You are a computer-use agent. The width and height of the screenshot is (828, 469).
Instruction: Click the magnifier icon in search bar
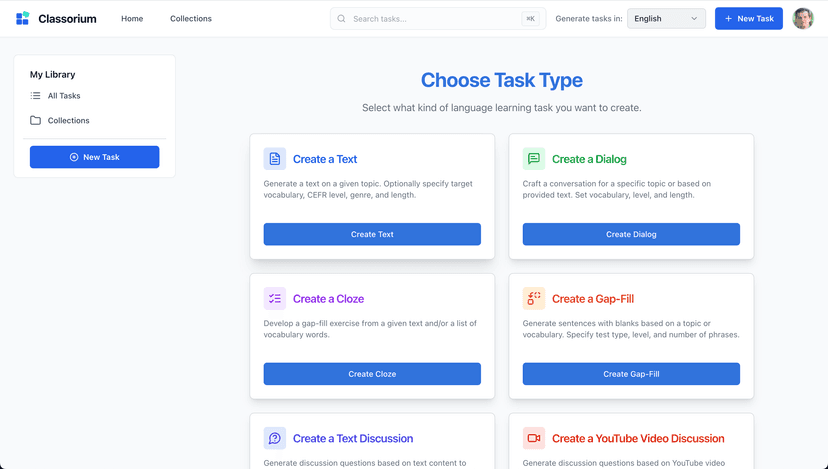[x=342, y=19]
